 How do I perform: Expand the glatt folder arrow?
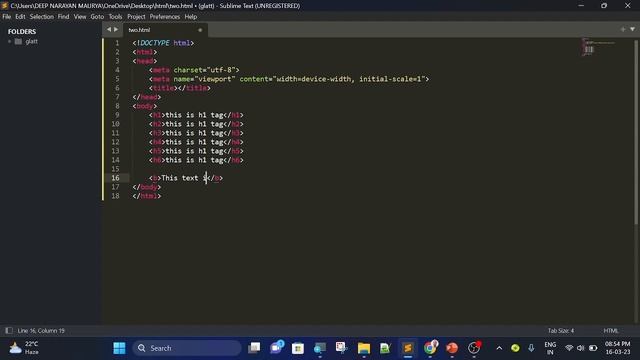pos(9,41)
